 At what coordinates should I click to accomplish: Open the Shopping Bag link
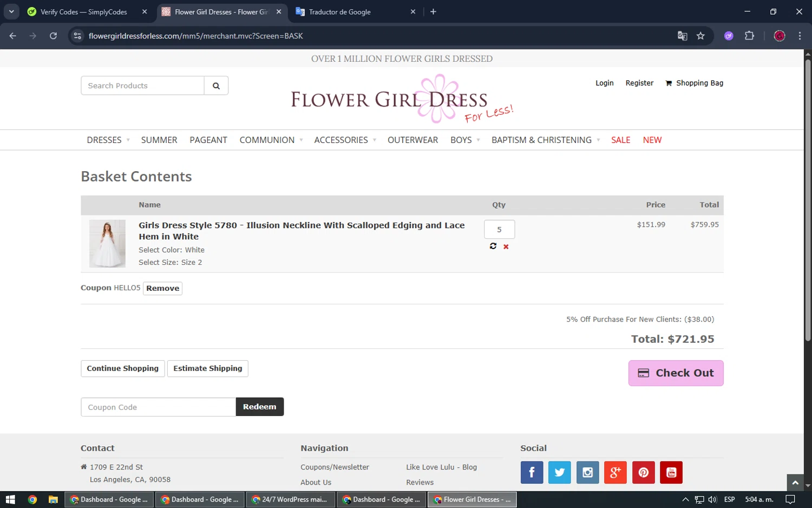coord(694,83)
